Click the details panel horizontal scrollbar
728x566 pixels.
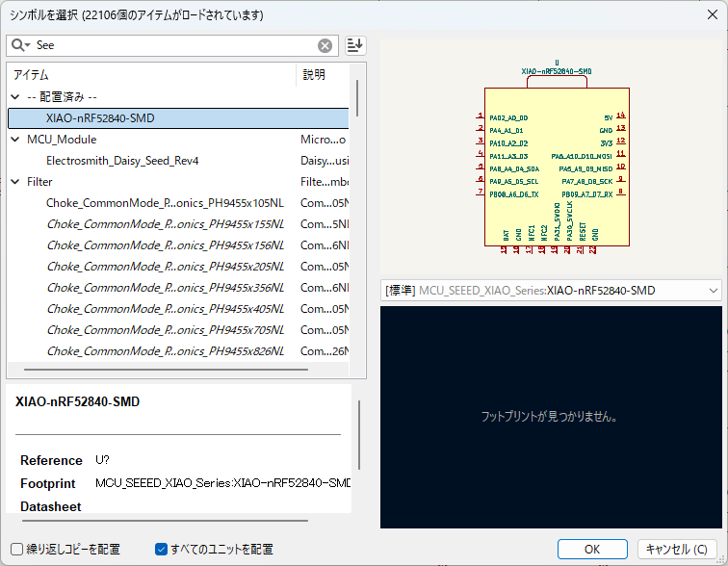pyautogui.click(x=165, y=521)
